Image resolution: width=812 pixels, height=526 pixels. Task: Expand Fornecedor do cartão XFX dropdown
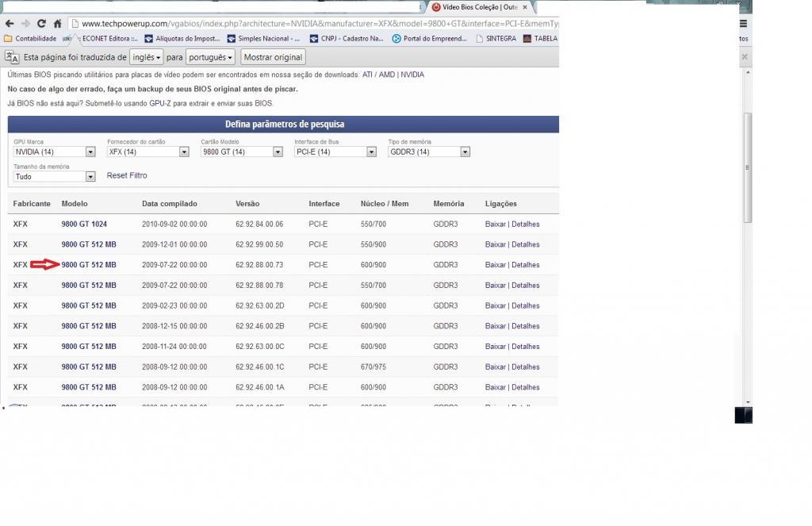(x=148, y=152)
